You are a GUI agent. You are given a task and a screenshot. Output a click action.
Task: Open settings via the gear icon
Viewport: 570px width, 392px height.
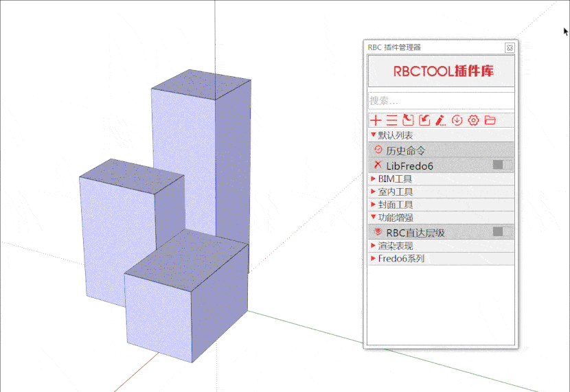(x=473, y=120)
